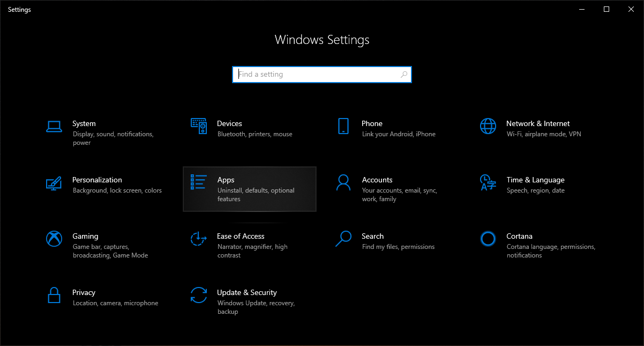
Task: Open Phone settings title
Action: pyautogui.click(x=372, y=123)
